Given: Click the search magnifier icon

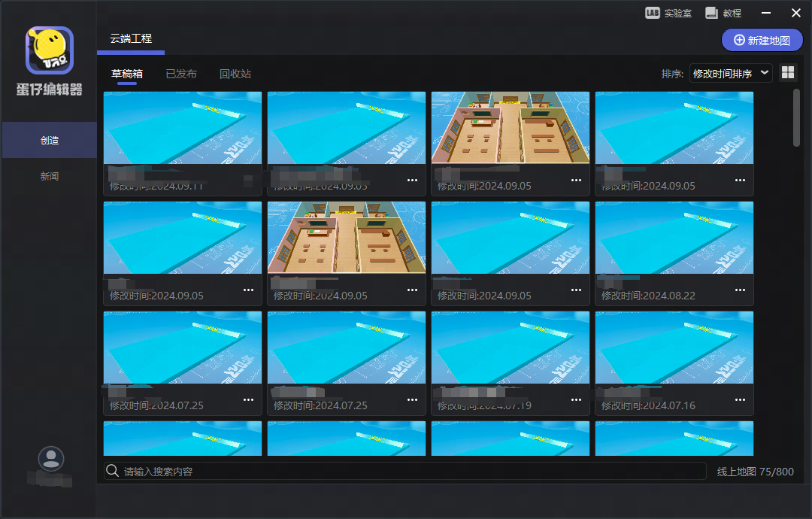Looking at the screenshot, I should click(x=113, y=471).
